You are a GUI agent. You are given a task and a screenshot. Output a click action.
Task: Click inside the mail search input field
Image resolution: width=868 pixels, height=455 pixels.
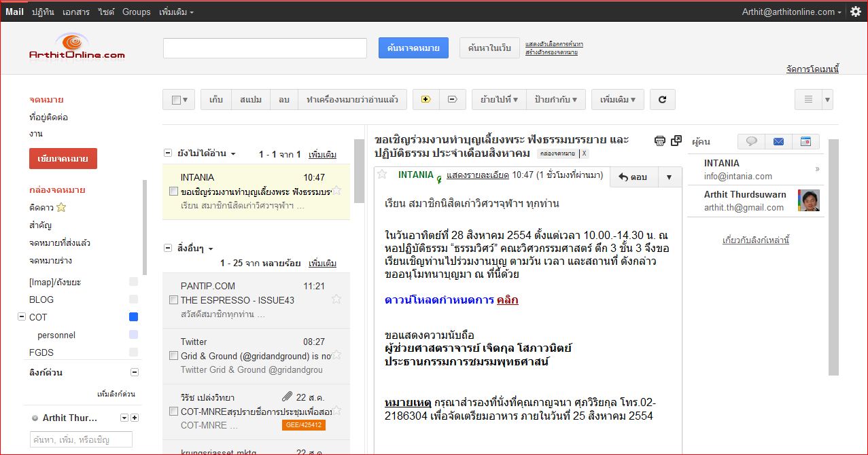coord(264,48)
